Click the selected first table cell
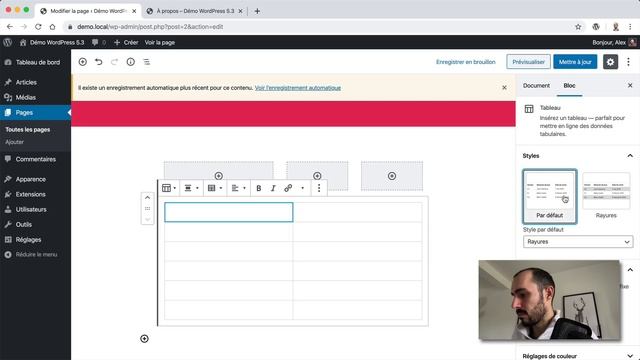The height and width of the screenshot is (360, 640). (x=229, y=212)
